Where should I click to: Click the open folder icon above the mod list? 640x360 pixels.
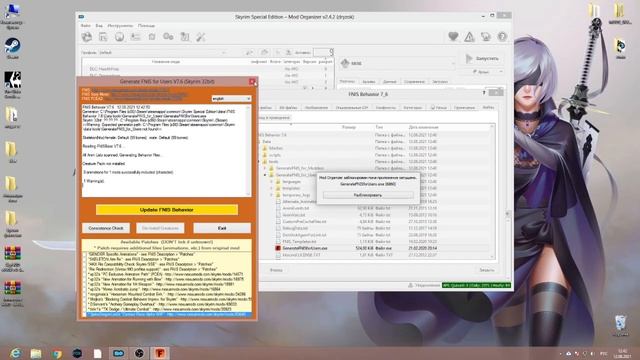[x=264, y=52]
